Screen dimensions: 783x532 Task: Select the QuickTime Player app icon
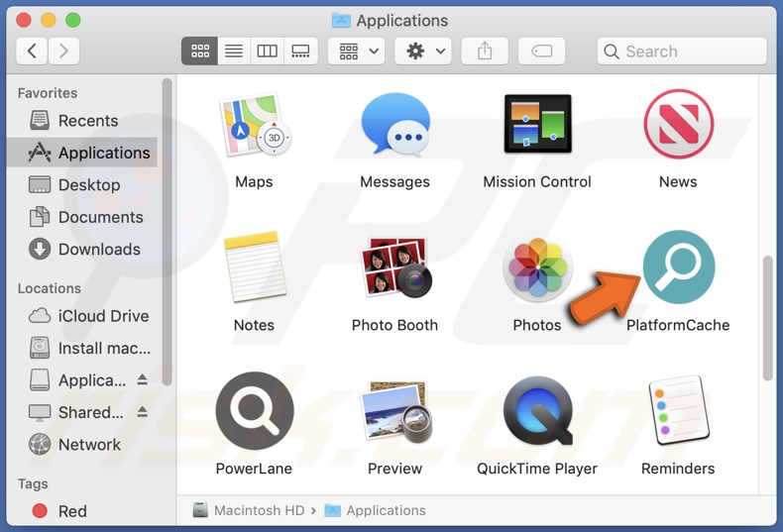point(537,411)
